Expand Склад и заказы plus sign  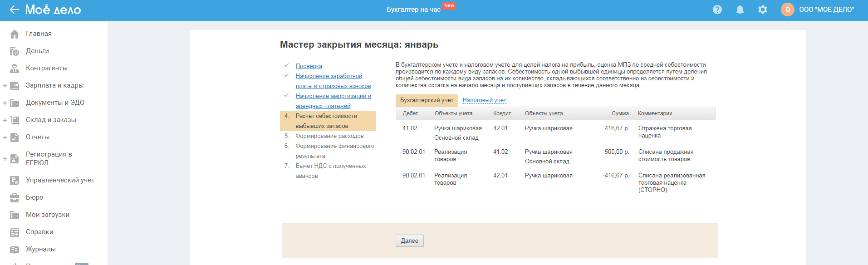(x=5, y=120)
